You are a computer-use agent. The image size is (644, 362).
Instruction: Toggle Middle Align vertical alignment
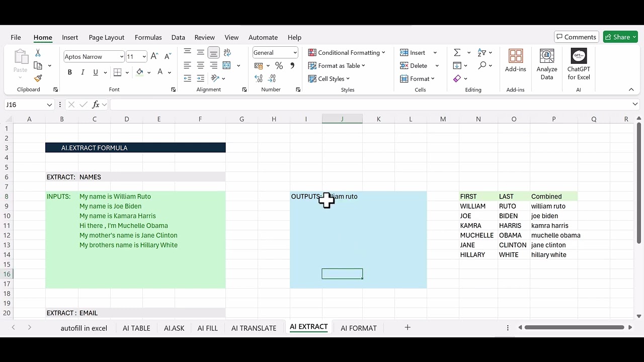201,52
